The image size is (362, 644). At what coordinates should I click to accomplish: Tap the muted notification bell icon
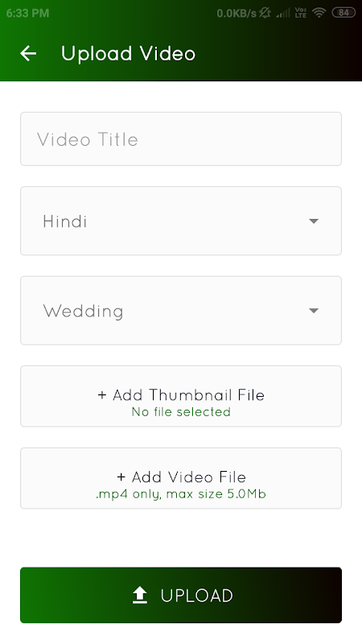(x=265, y=13)
